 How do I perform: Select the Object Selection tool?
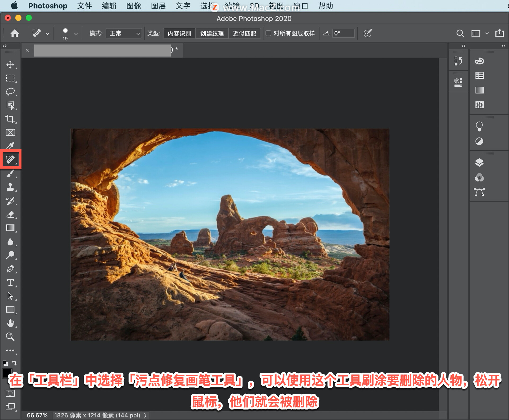pos(10,105)
